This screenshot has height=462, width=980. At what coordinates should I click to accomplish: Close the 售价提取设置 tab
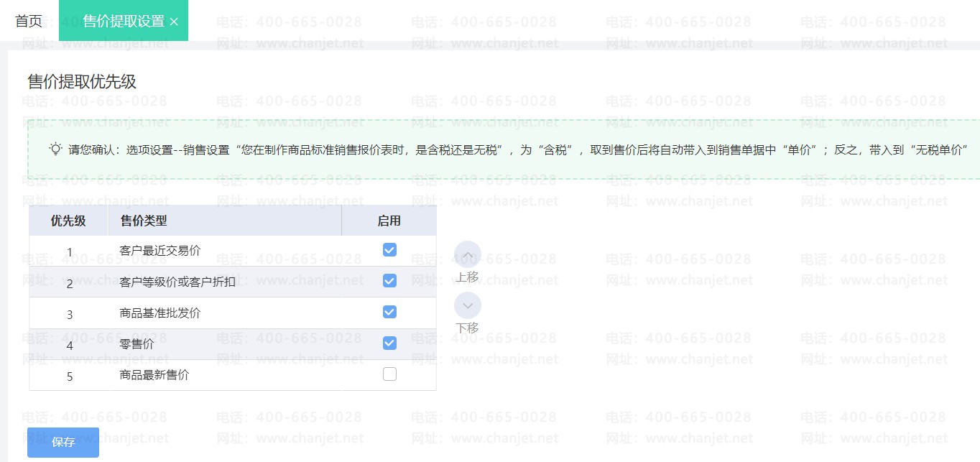point(174,22)
